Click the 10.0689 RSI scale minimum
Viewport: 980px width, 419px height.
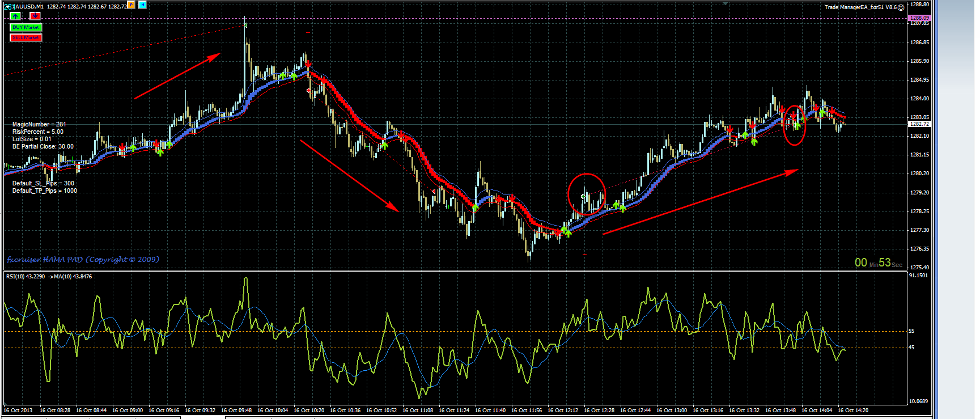(x=918, y=401)
